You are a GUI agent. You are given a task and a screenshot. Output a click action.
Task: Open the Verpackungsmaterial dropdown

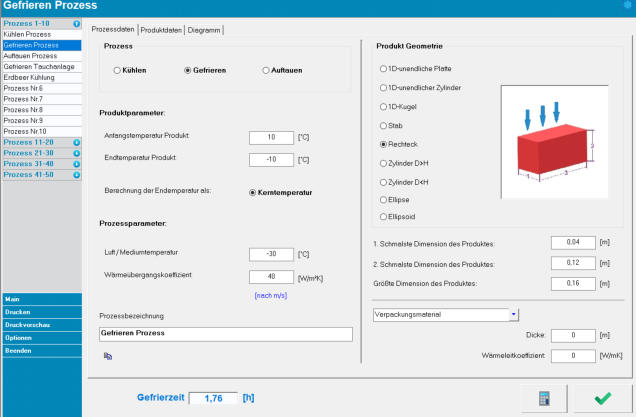coord(514,313)
